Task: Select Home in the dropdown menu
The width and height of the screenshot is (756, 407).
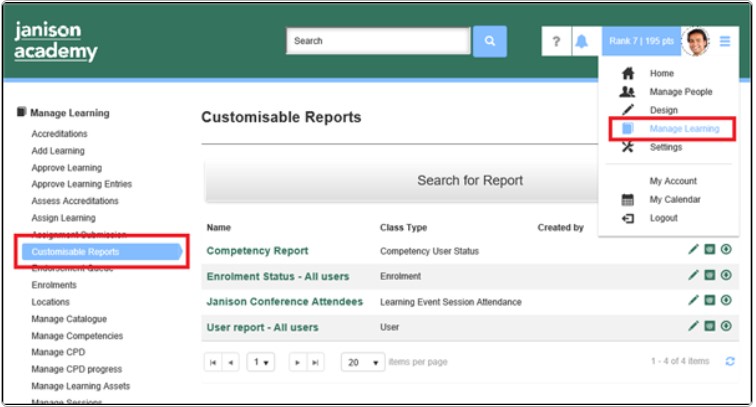Action: (x=662, y=73)
